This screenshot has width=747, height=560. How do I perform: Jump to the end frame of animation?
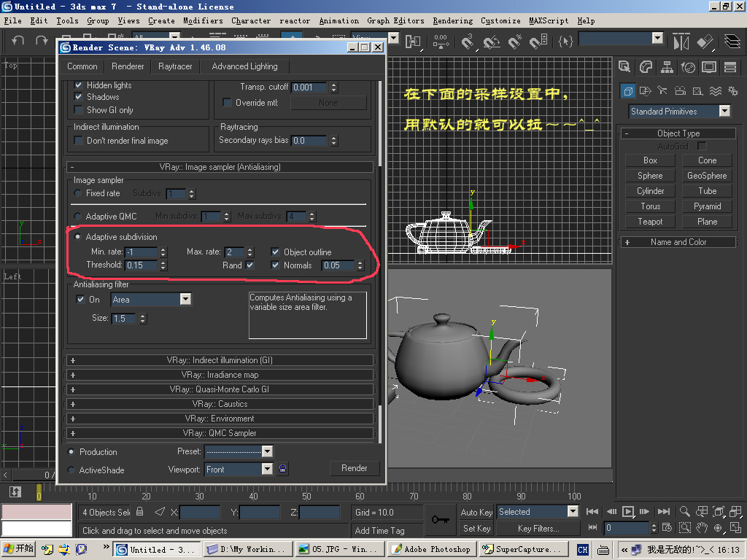click(x=664, y=511)
